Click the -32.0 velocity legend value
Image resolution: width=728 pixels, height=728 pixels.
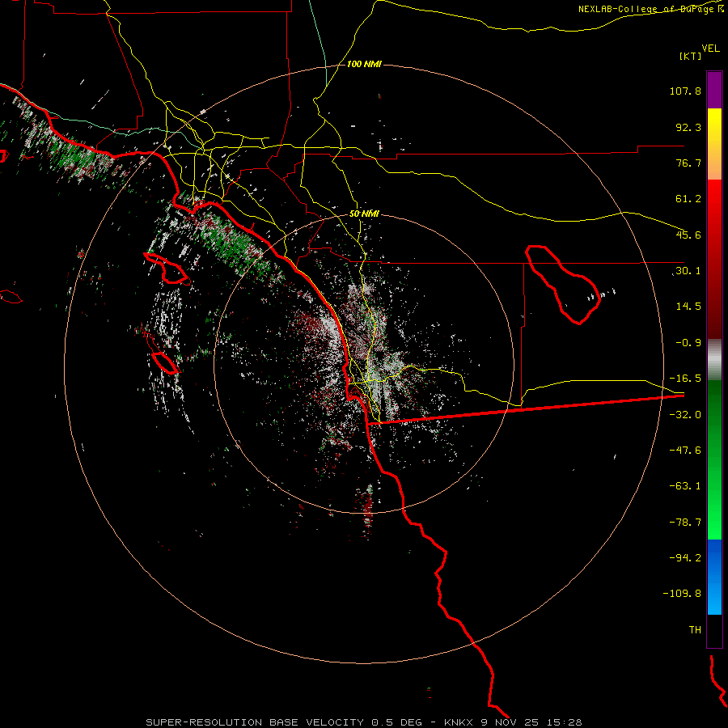[x=685, y=415]
